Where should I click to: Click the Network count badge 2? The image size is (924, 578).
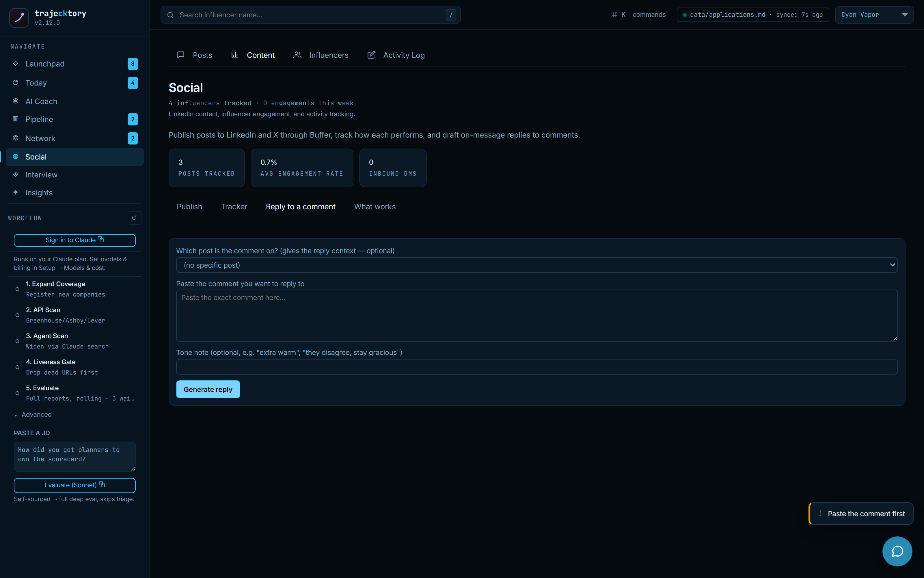pyautogui.click(x=133, y=138)
